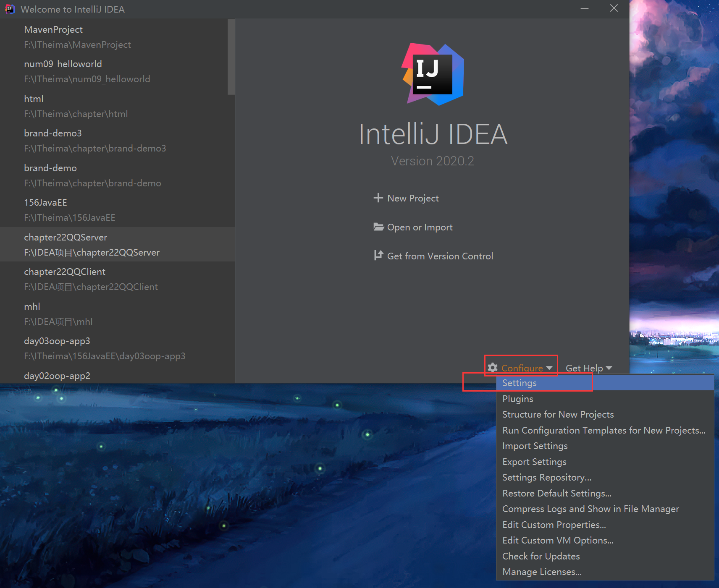Click the IntelliJ IDEA logo
This screenshot has height=588, width=719.
[433, 74]
